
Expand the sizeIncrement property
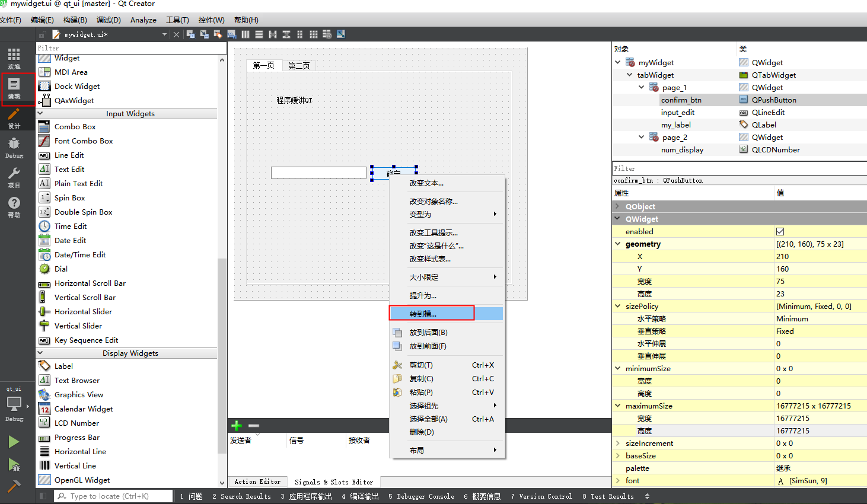pos(618,443)
